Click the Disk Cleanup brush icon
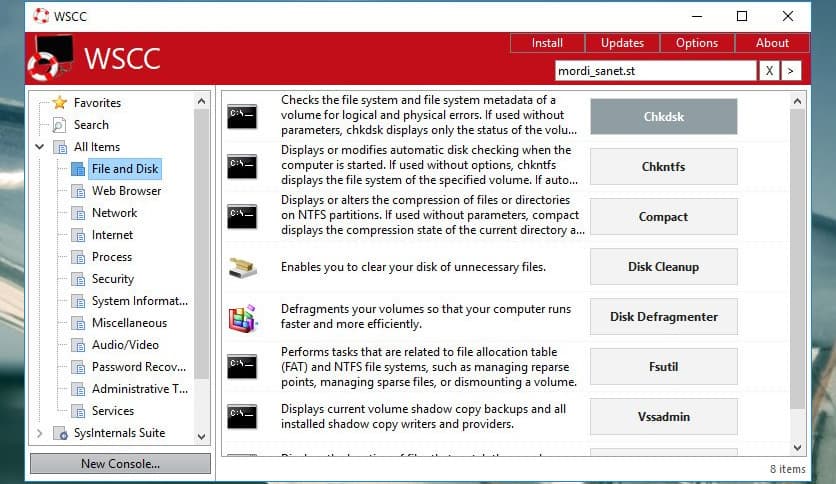836x484 pixels. click(242, 267)
